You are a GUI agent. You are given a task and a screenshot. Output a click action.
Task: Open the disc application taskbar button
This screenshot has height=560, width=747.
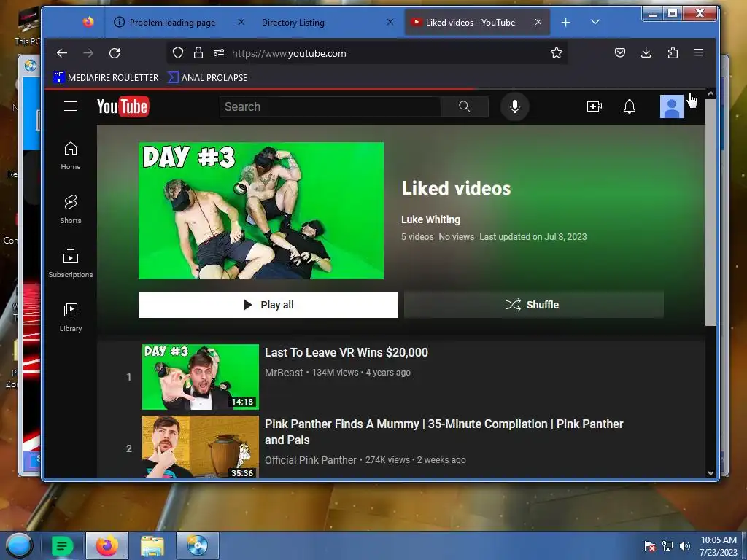pos(197,546)
